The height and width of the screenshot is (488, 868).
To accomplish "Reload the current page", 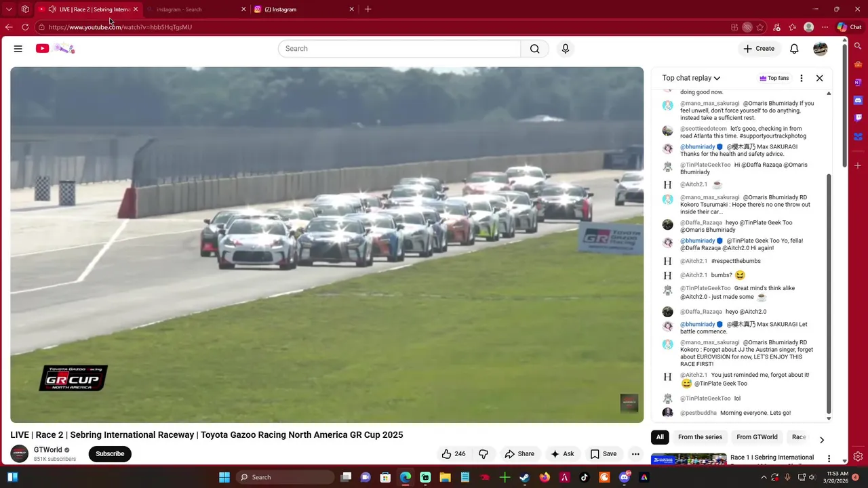I will [x=25, y=27].
